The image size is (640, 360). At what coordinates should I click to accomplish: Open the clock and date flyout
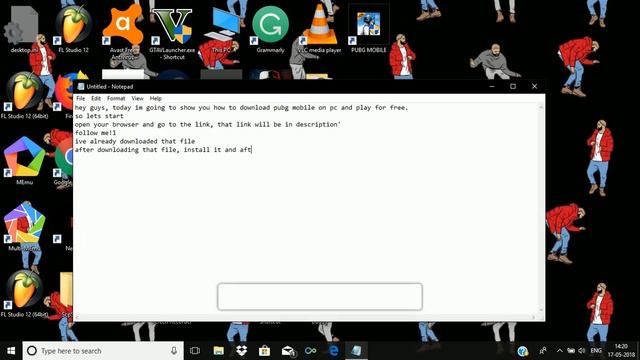coord(621,351)
